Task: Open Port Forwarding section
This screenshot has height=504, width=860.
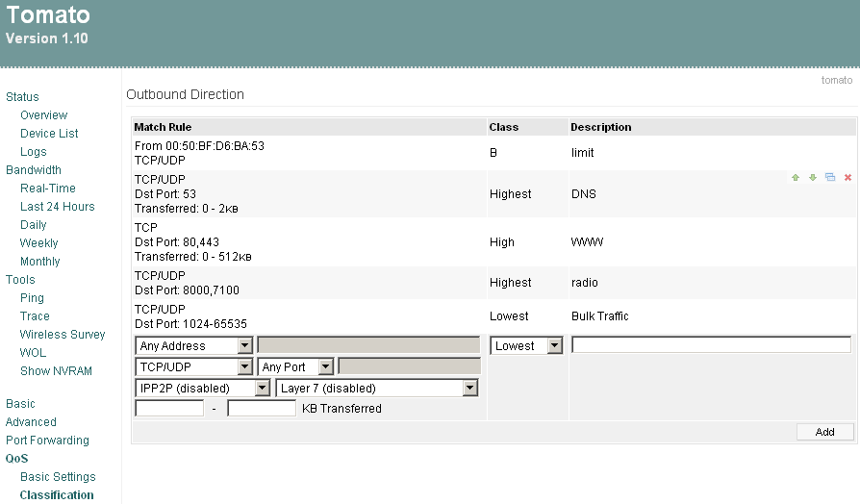Action: [x=47, y=441]
